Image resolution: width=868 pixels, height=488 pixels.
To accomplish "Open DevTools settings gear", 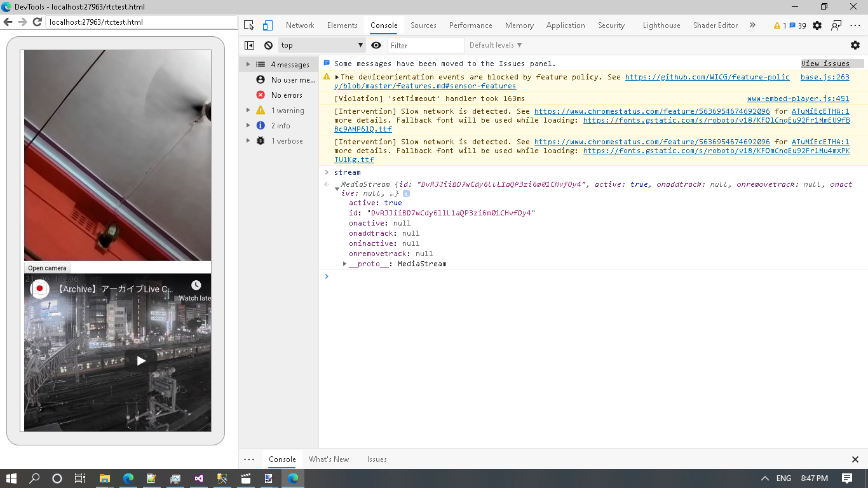I will (x=817, y=25).
